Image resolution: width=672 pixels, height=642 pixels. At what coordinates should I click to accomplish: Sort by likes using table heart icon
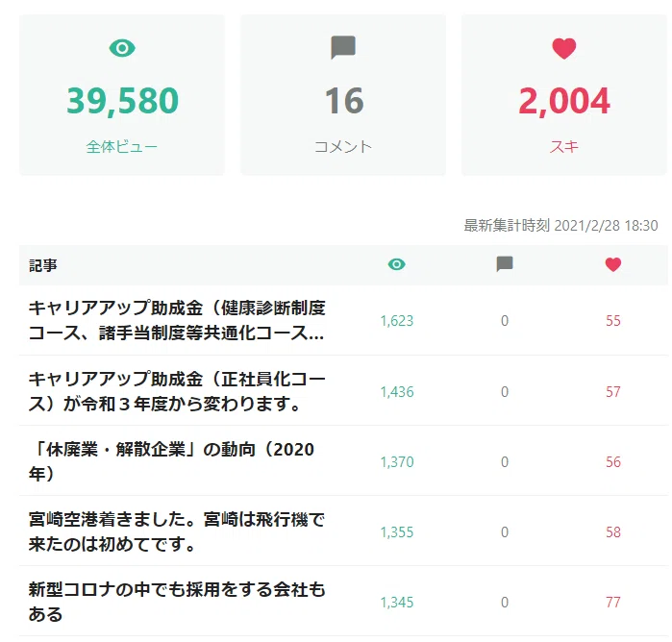(x=612, y=264)
